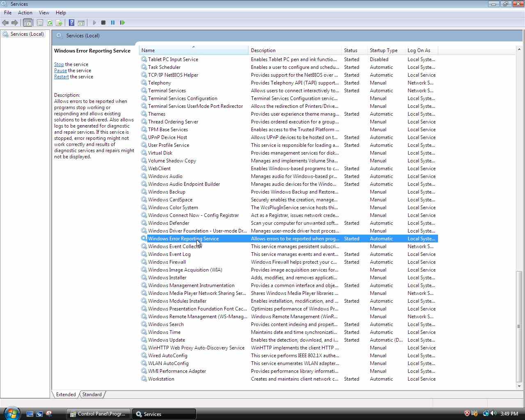The height and width of the screenshot is (420, 525).
Task: Switch to the Extended tab
Action: [66, 395]
